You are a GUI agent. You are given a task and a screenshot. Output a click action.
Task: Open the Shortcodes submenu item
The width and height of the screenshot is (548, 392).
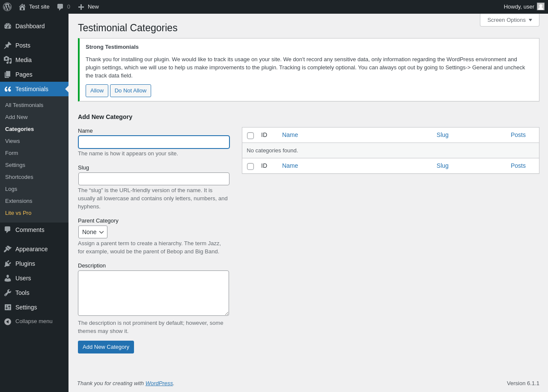point(19,177)
